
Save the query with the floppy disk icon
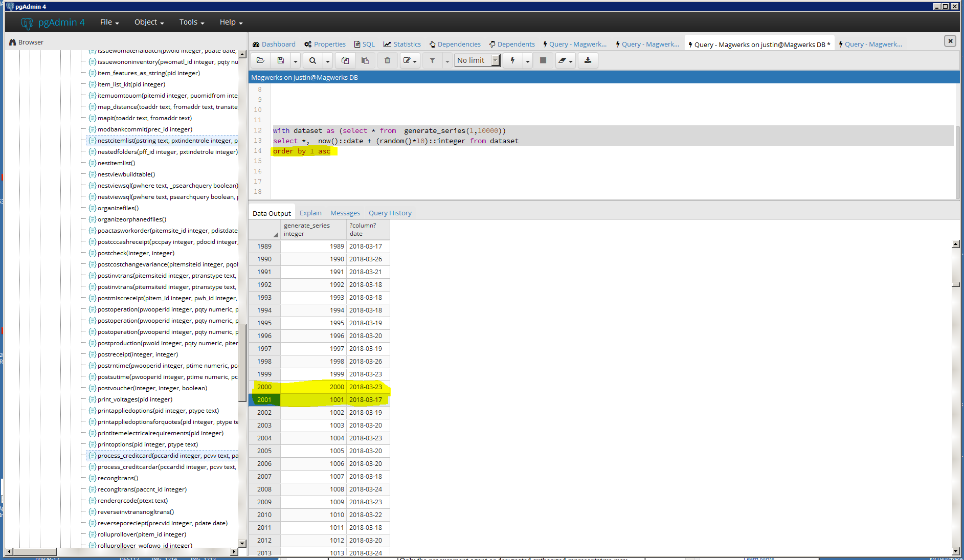pos(281,60)
